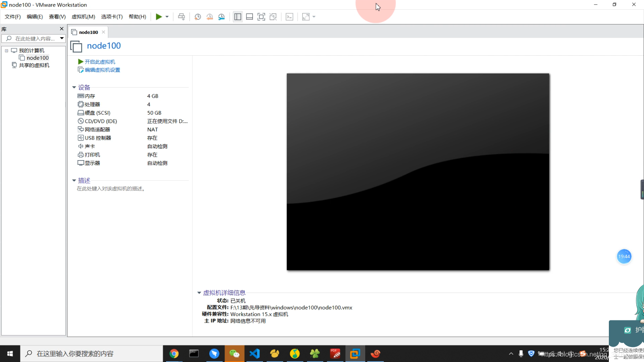Open the library search filter dropdown
This screenshot has height=362, width=644.
[x=62, y=39]
